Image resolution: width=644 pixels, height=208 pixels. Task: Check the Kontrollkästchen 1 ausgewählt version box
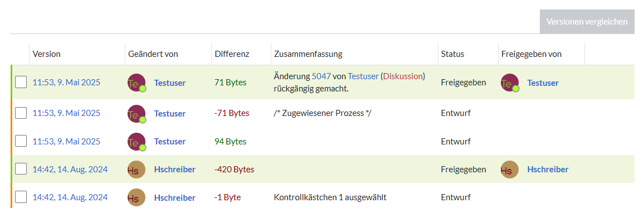coord(21,197)
